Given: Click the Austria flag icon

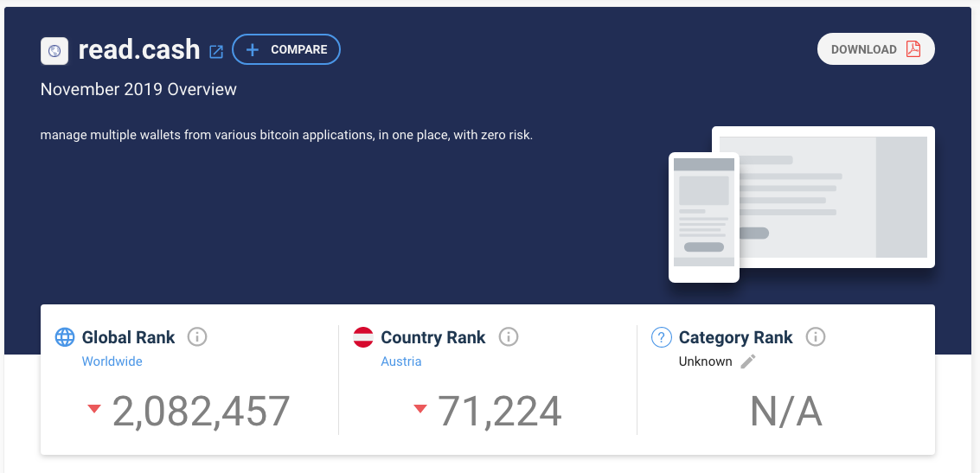Looking at the screenshot, I should (x=363, y=336).
